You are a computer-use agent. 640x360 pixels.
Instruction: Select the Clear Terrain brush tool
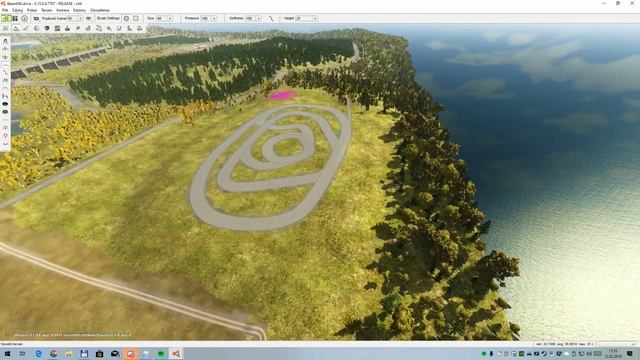[5, 104]
